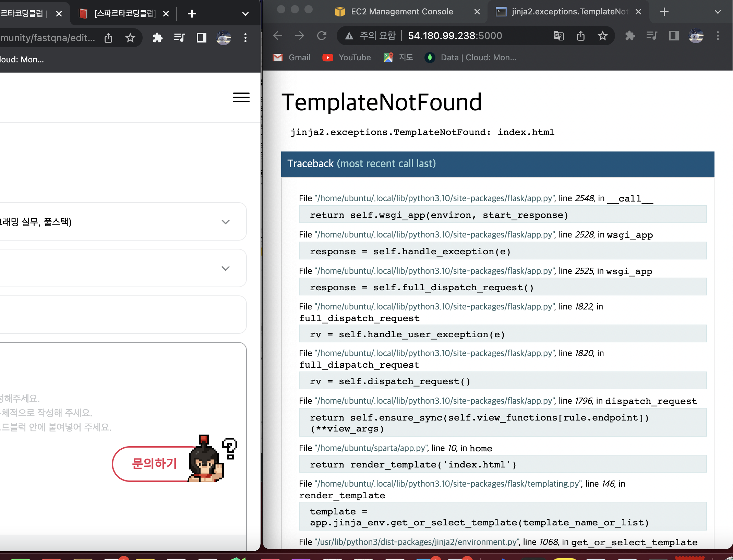Close the jinja2.exceptions.TemplateNotFound tab
The height and width of the screenshot is (560, 733).
(638, 12)
